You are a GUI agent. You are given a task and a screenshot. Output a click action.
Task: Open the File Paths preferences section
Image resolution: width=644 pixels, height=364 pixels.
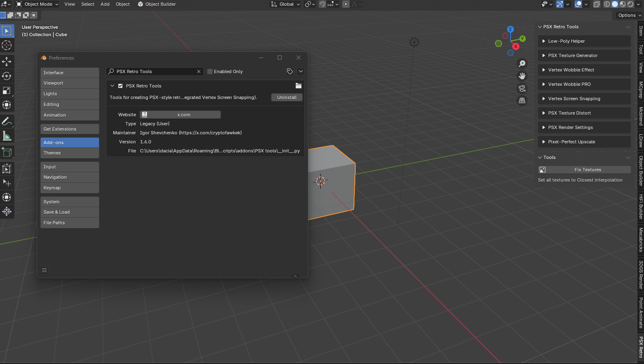[x=70, y=223]
